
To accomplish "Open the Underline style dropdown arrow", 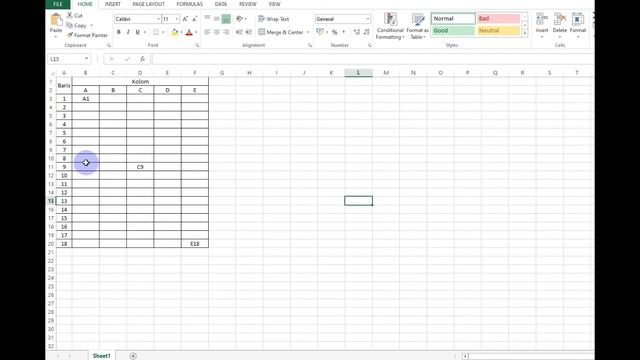I will click(x=144, y=32).
